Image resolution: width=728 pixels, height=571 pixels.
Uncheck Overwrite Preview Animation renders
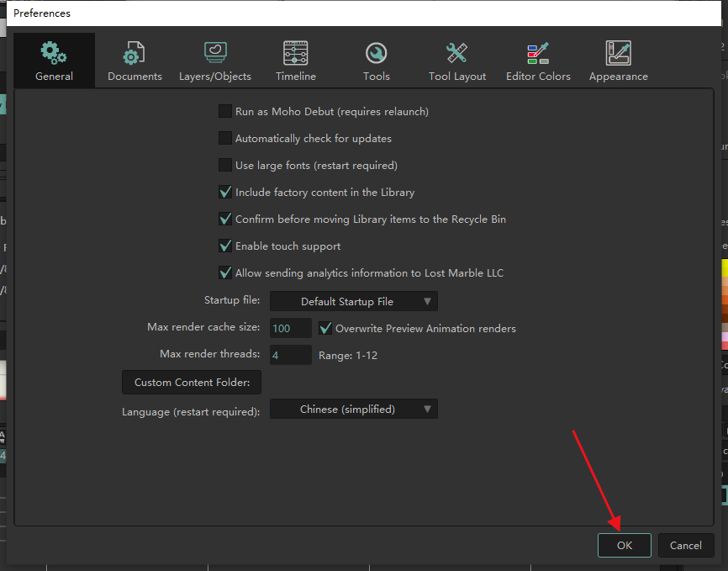pos(326,328)
